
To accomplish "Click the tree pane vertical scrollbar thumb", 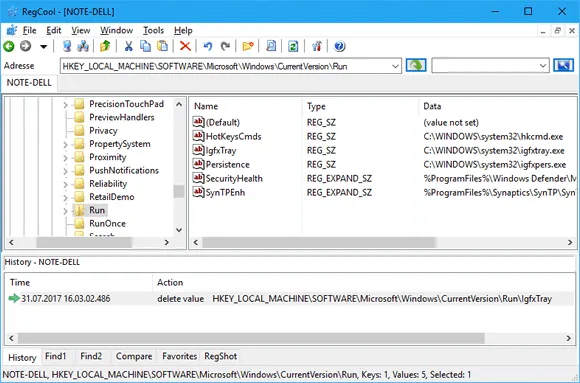I will [179, 191].
